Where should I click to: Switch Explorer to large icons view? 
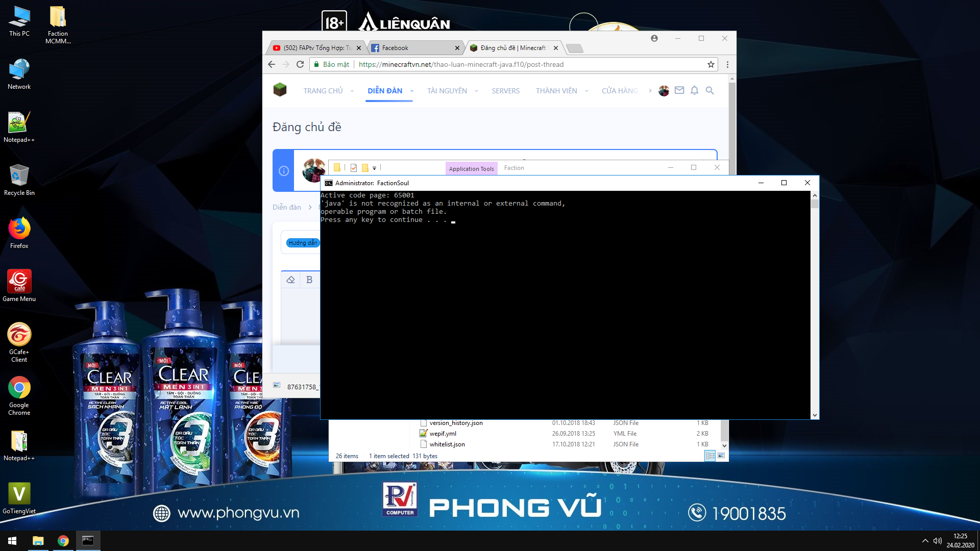pyautogui.click(x=721, y=456)
